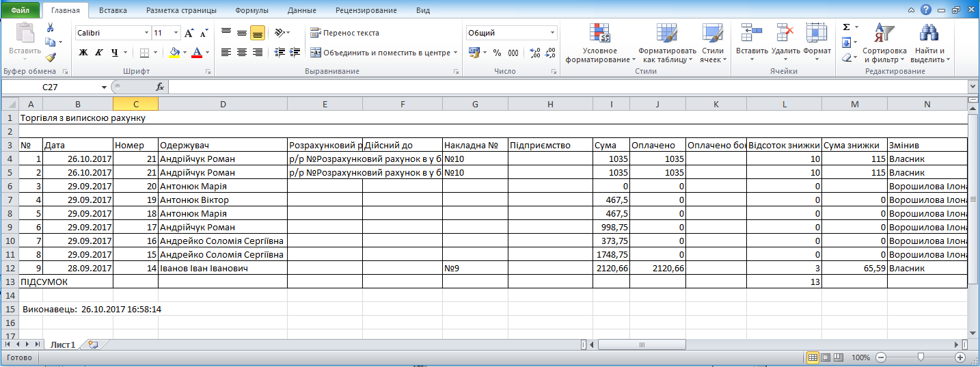The width and height of the screenshot is (980, 367).
Task: Toggle italic formatting (К)
Action: (x=99, y=53)
